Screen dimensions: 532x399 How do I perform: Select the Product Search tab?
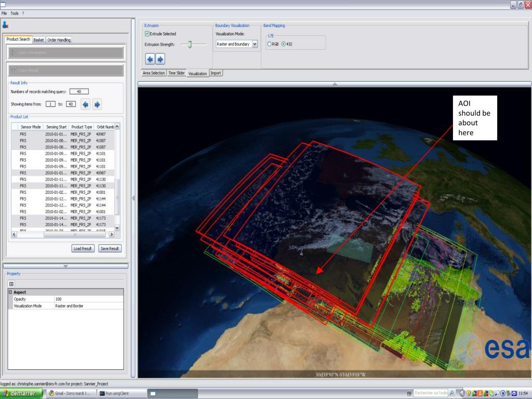point(18,39)
